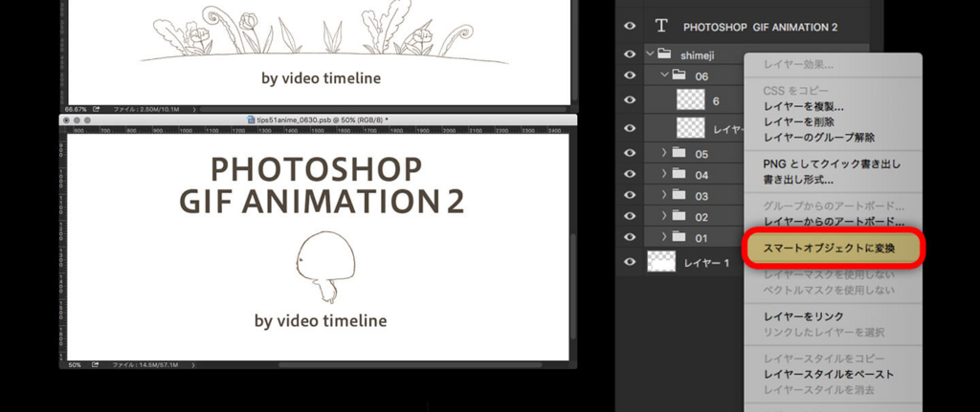The height and width of the screenshot is (412, 980).
Task: Hide the PHOTOSHOP GIF ANIMATION 2 text layer
Action: tap(630, 26)
